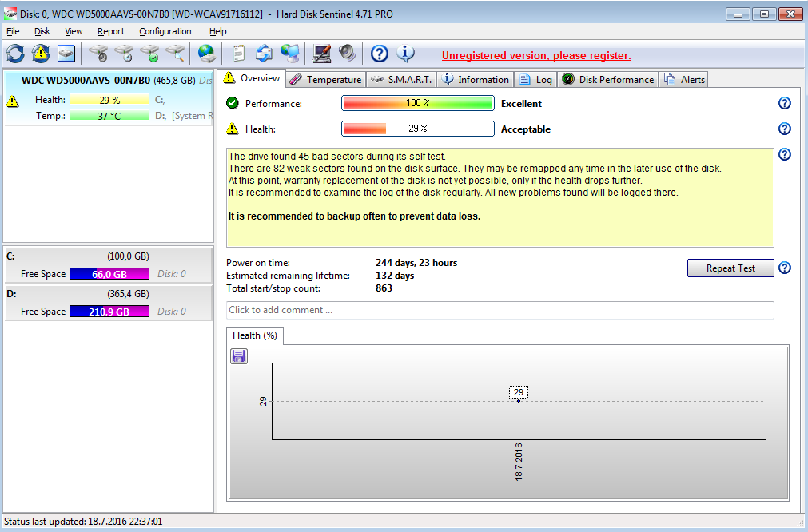Switch to the Disk Performance tab
The height and width of the screenshot is (532, 808).
tap(608, 80)
